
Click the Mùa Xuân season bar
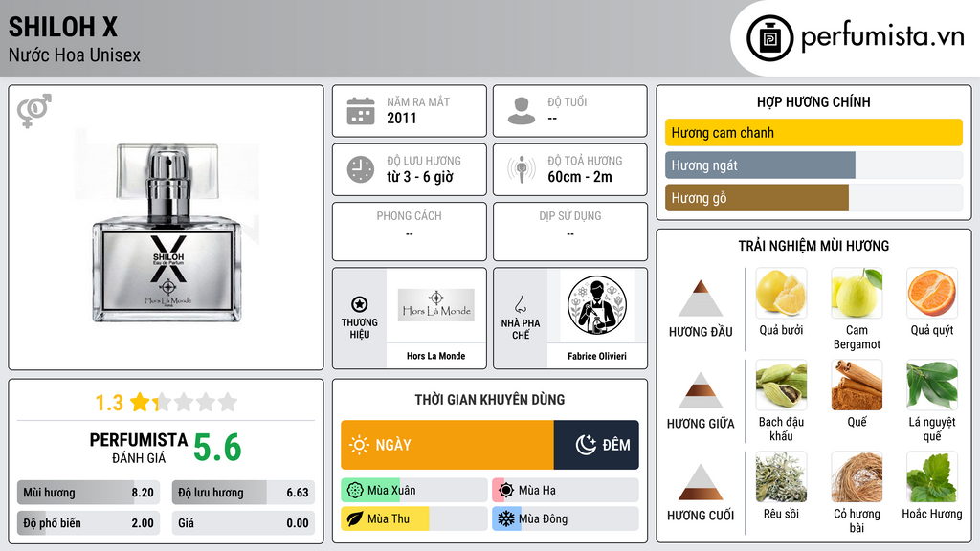pos(413,491)
